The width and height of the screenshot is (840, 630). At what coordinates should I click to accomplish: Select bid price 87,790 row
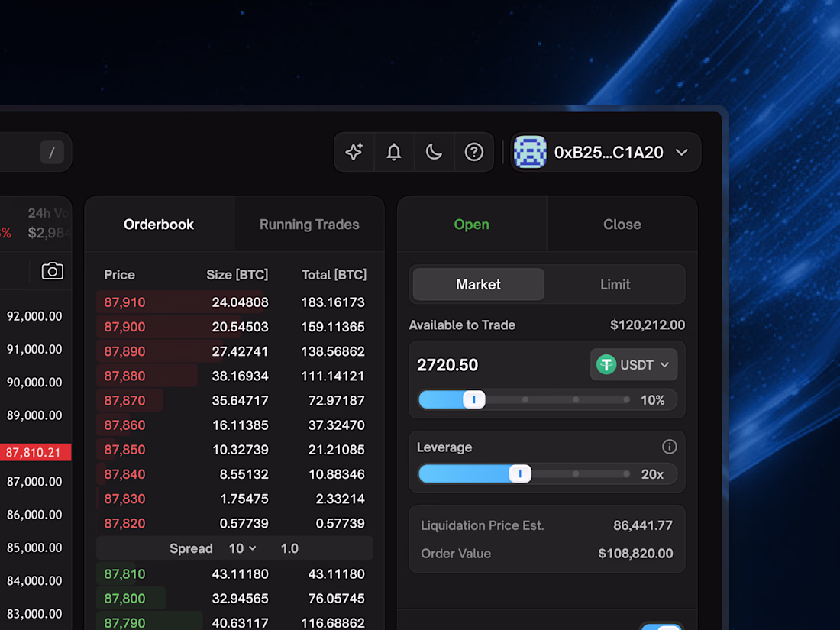[234, 622]
